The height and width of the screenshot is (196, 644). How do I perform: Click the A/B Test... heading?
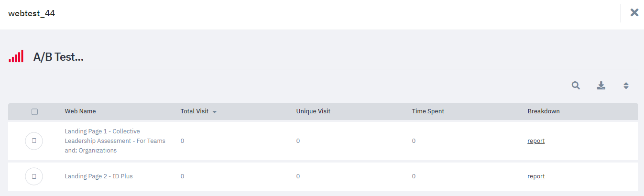(x=58, y=57)
